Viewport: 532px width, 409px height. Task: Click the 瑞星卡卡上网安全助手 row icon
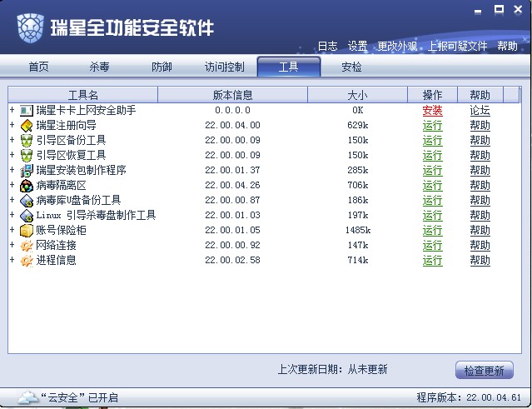point(27,110)
